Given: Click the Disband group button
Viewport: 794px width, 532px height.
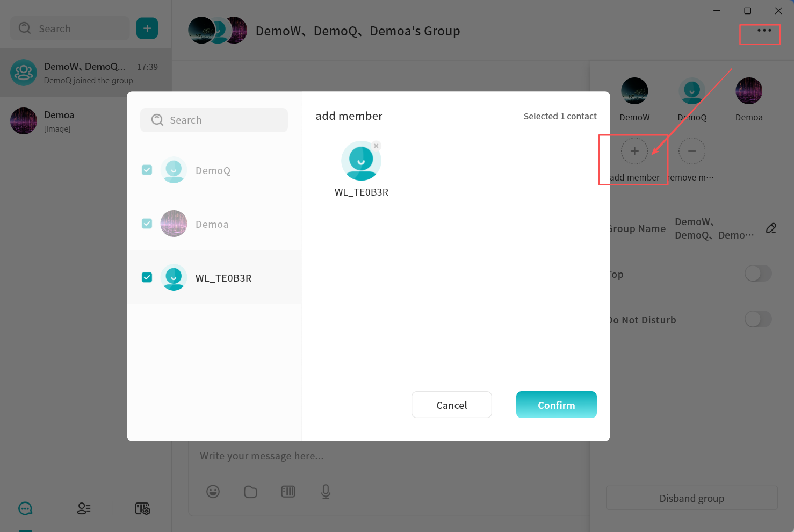Looking at the screenshot, I should 691,498.
